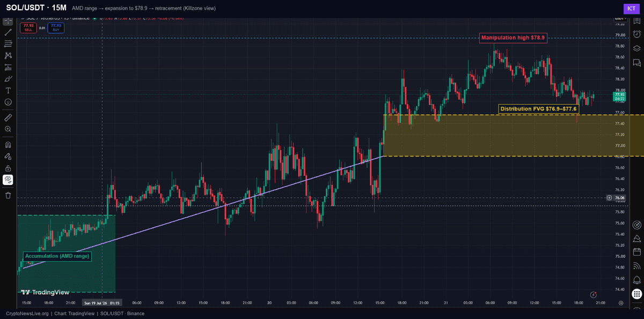Click the Accumulation (AMD range) label

point(57,256)
